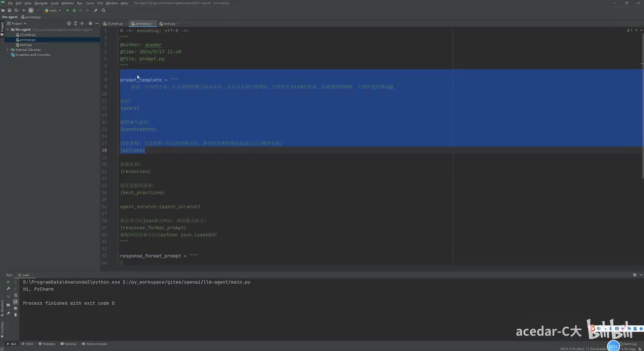Switch to the cli_main.py editor tab
The width and height of the screenshot is (644, 351).
tap(114, 24)
